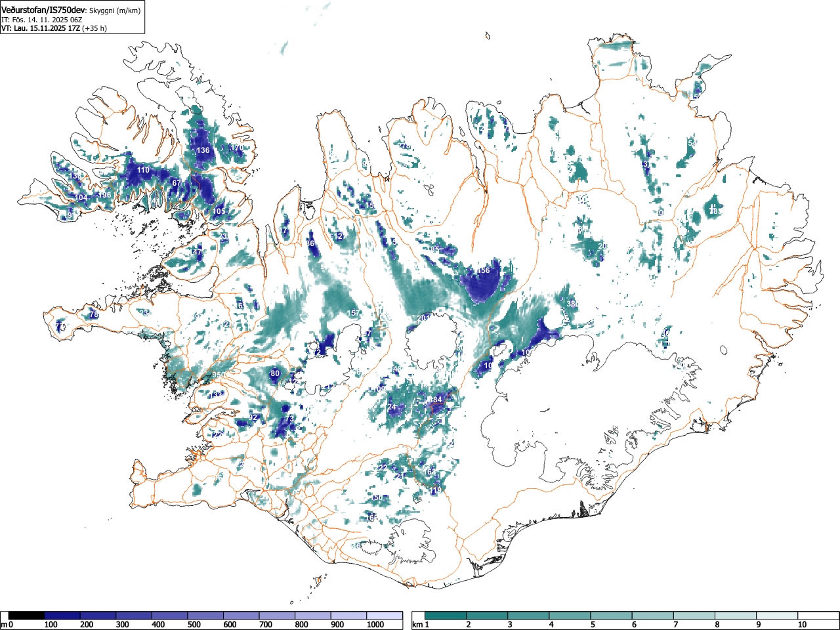
Task: Click the 300–400 m legend swatch
Action: pos(134,616)
